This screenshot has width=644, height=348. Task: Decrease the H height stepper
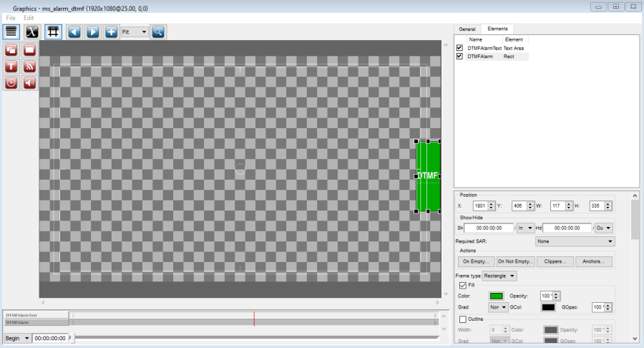point(608,208)
